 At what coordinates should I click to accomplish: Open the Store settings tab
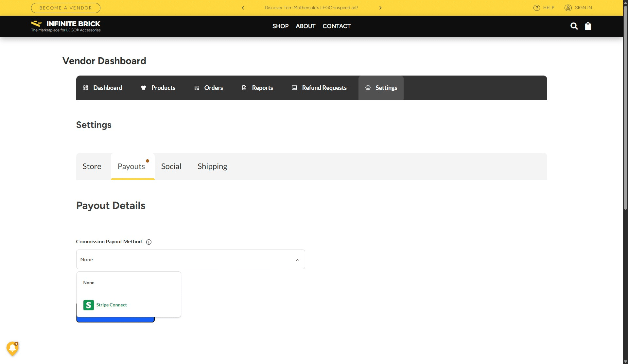point(92,166)
